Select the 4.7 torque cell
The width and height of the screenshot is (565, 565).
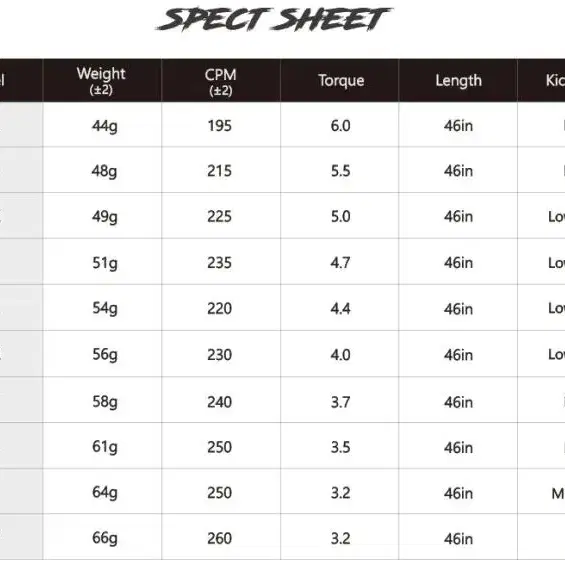(x=341, y=263)
